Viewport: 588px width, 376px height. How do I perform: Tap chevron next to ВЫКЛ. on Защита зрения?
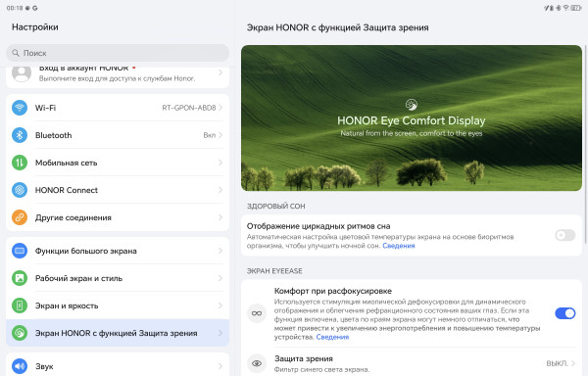pos(573,363)
